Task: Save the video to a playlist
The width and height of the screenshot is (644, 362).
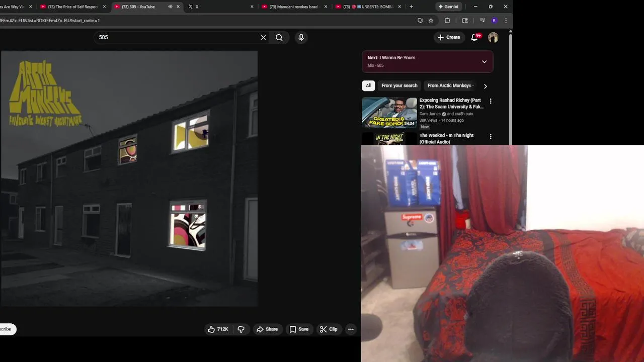Action: click(299, 329)
